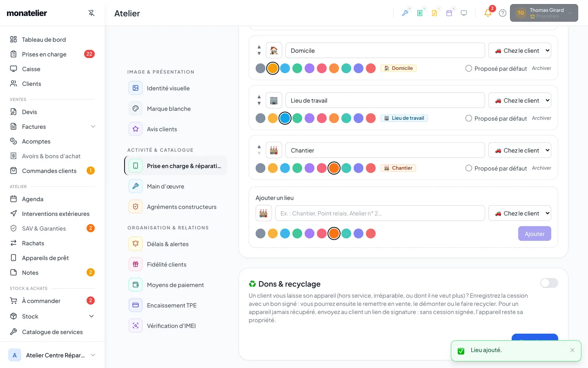
Task: Archive the Domicile location
Action: click(x=541, y=68)
